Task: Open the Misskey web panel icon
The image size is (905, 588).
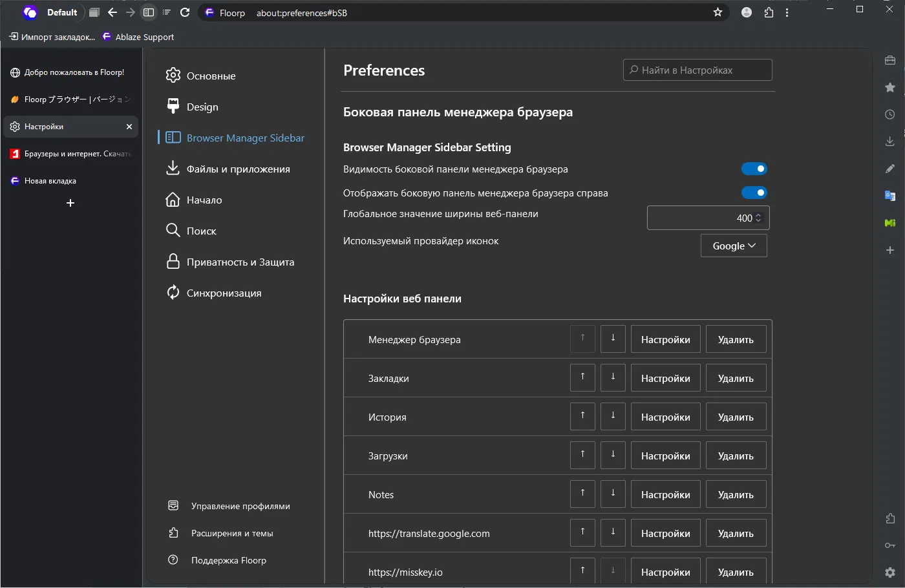Action: pos(890,223)
